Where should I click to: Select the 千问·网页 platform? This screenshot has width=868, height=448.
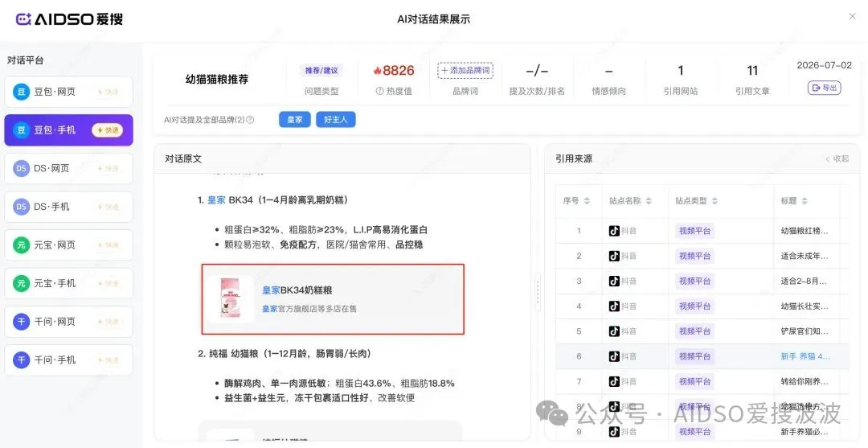click(68, 321)
